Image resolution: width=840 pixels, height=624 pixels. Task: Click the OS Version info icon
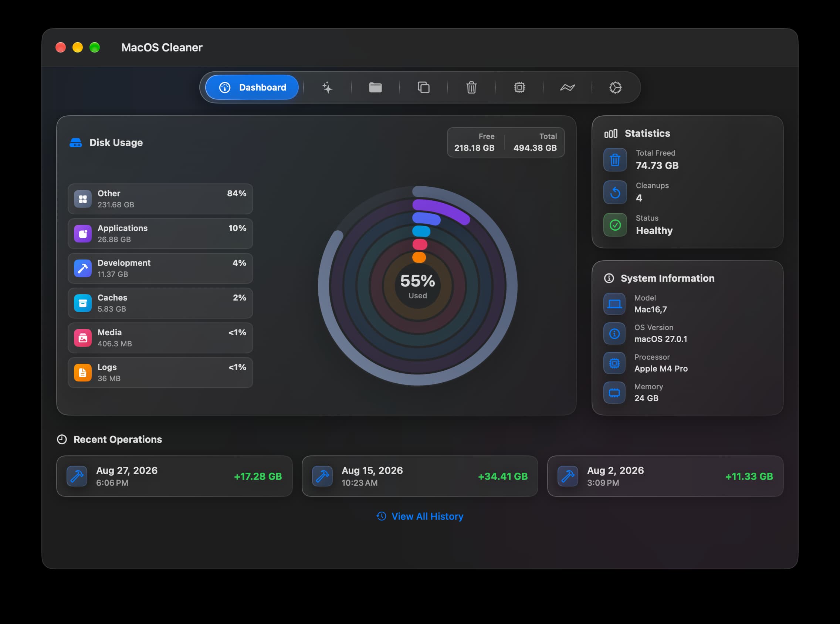pyautogui.click(x=614, y=333)
